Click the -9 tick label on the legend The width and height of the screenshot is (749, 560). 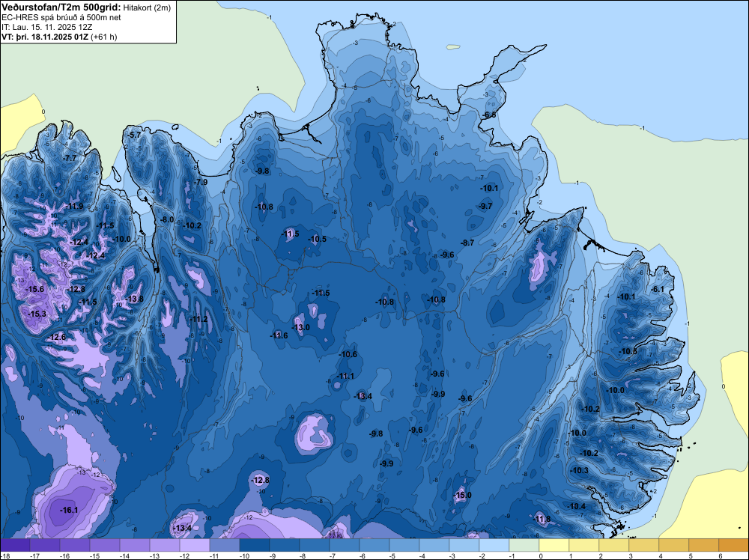[x=273, y=556]
